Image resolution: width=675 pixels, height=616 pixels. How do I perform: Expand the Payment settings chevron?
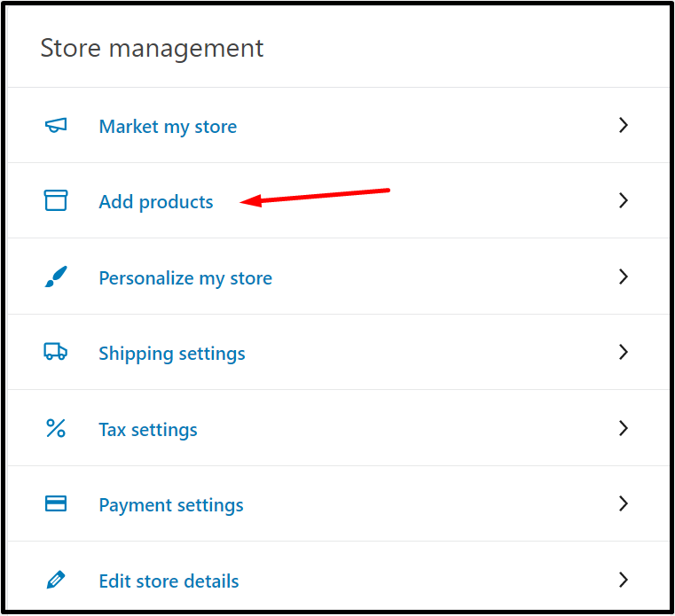pos(624,503)
